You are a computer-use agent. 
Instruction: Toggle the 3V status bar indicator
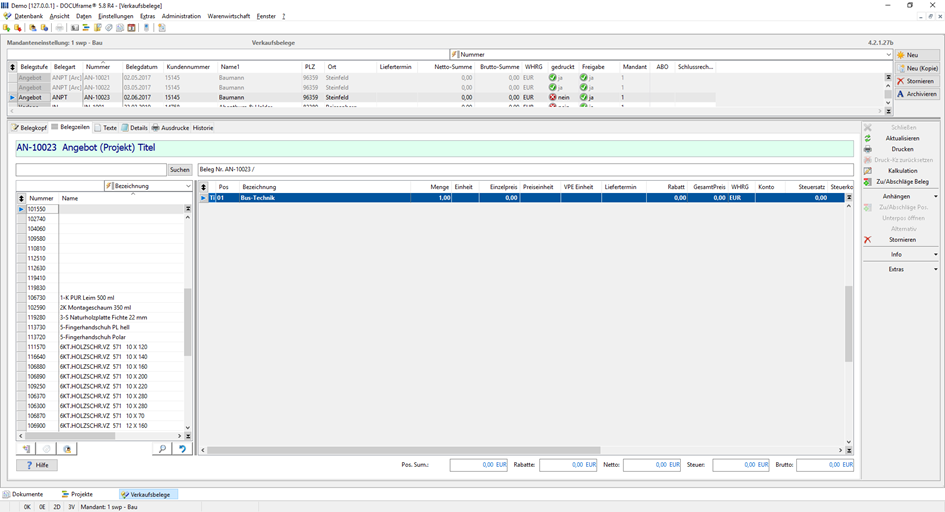[71, 507]
